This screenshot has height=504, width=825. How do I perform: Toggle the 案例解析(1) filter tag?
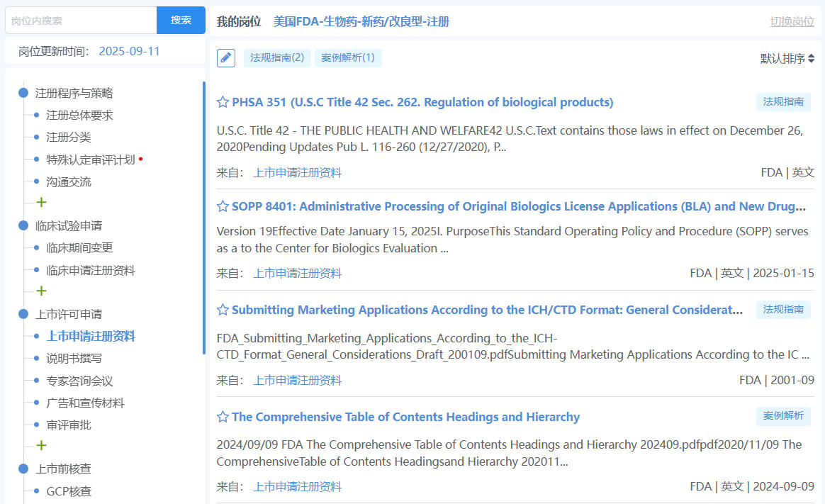click(x=347, y=58)
